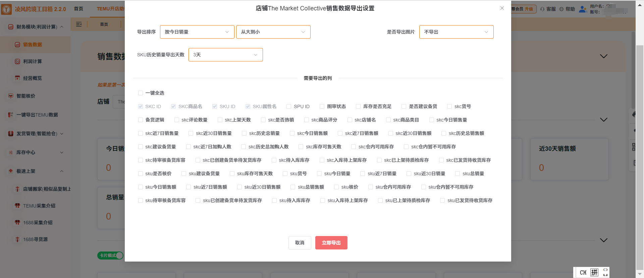Click the 财务模块 icon in sidebar
This screenshot has height=278, width=644.
pos(11,27)
